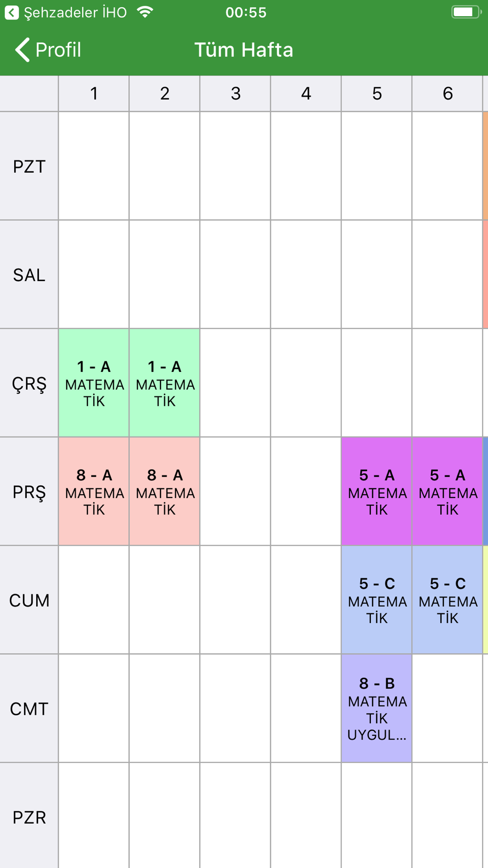Tap the Wi-Fi status icon
The image size is (488, 868).
click(x=145, y=12)
